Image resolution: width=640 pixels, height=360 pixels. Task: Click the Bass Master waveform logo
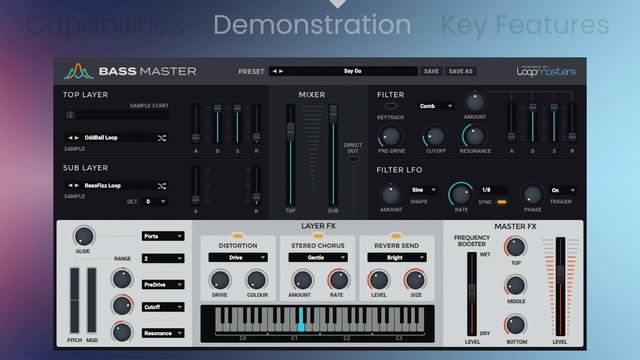(x=78, y=71)
